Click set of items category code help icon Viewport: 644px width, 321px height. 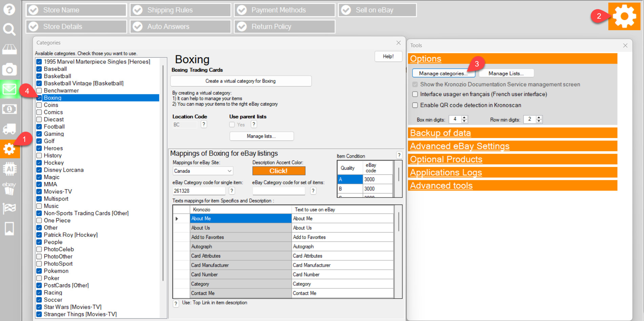coord(313,191)
